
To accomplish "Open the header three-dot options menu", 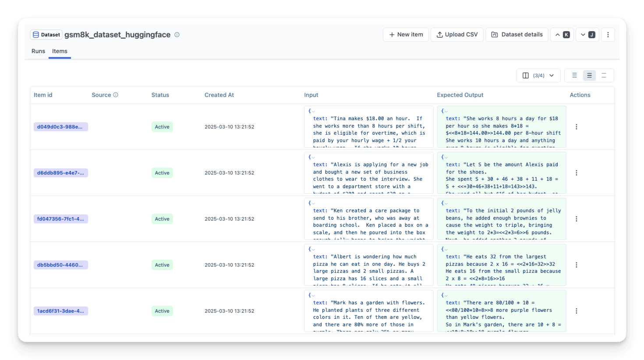I will (608, 35).
